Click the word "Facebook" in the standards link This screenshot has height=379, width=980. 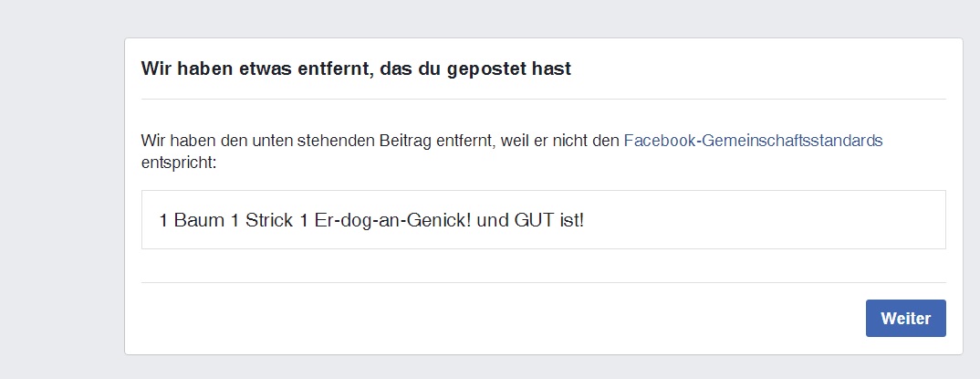pyautogui.click(x=659, y=142)
